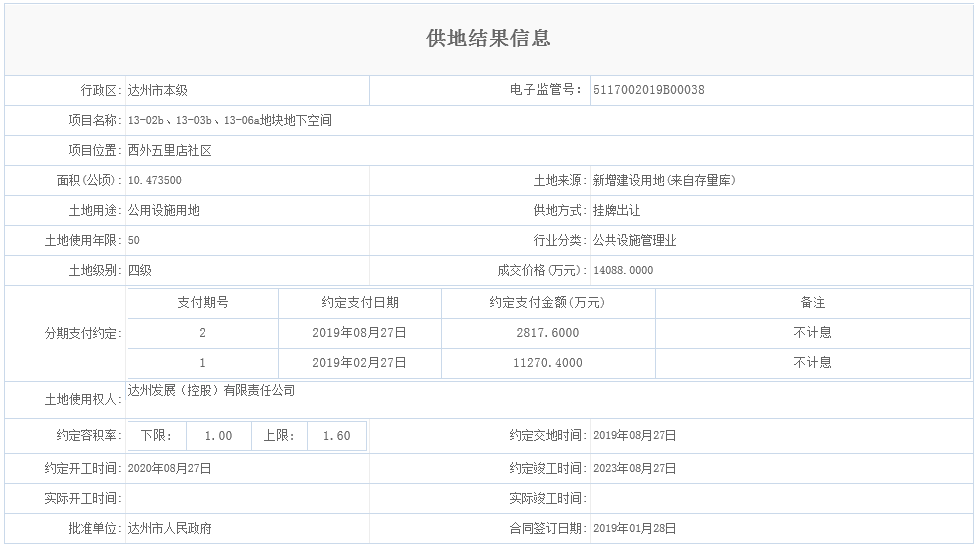Select payment amount 11270.4000
Screen dimensions: 976x546
pyautogui.click(x=548, y=363)
